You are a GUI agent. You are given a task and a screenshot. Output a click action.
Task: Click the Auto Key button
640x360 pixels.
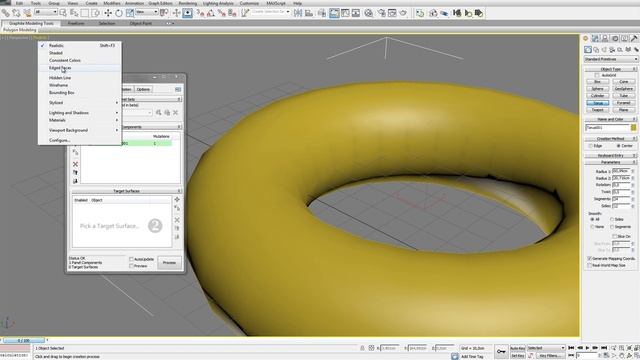click(x=518, y=348)
